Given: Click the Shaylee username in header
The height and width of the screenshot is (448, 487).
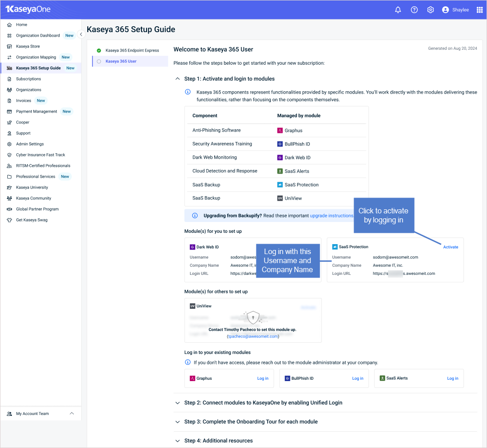Looking at the screenshot, I should [460, 10].
